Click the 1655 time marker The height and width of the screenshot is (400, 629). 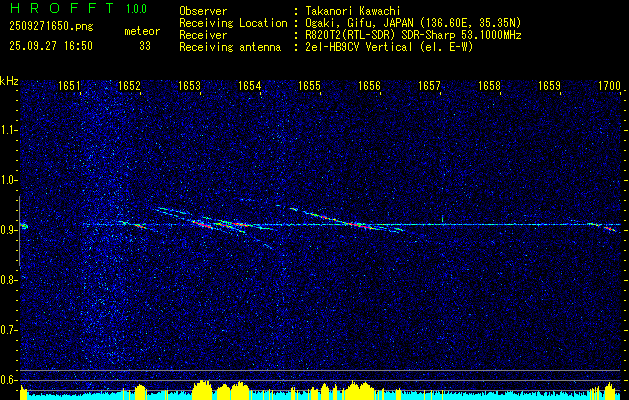[x=309, y=85]
